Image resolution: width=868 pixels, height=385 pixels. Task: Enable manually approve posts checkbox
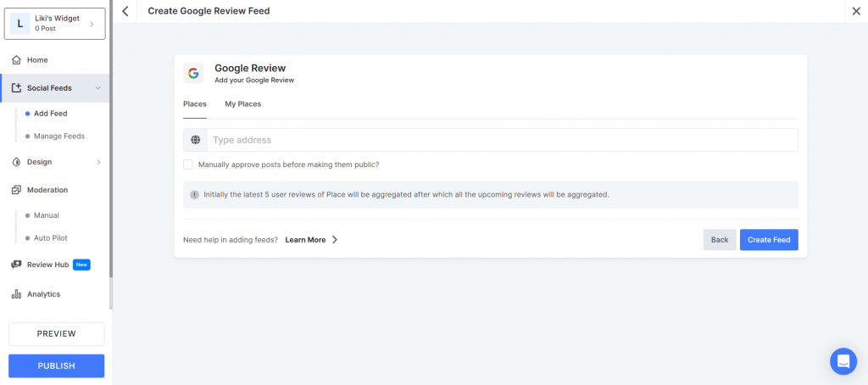click(x=188, y=165)
